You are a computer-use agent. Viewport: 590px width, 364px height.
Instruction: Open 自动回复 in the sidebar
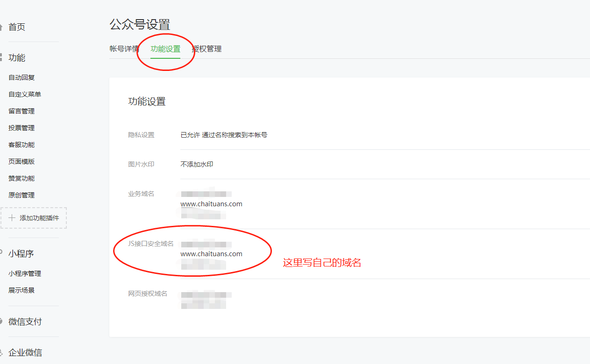click(x=21, y=77)
